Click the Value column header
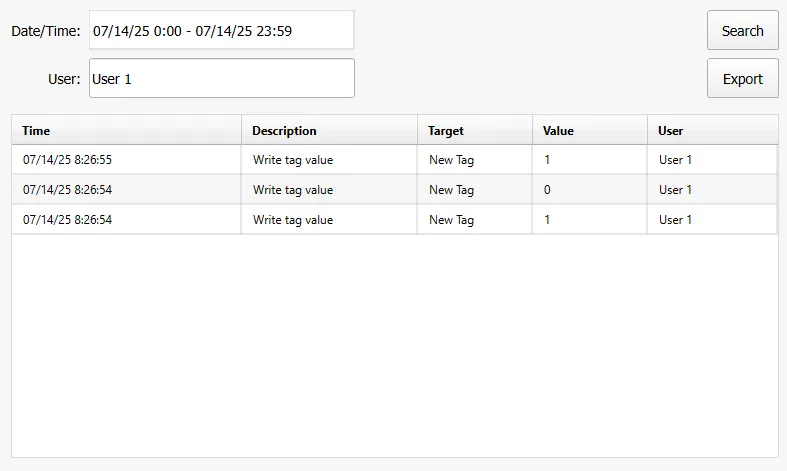The height and width of the screenshot is (471, 787). 589,131
